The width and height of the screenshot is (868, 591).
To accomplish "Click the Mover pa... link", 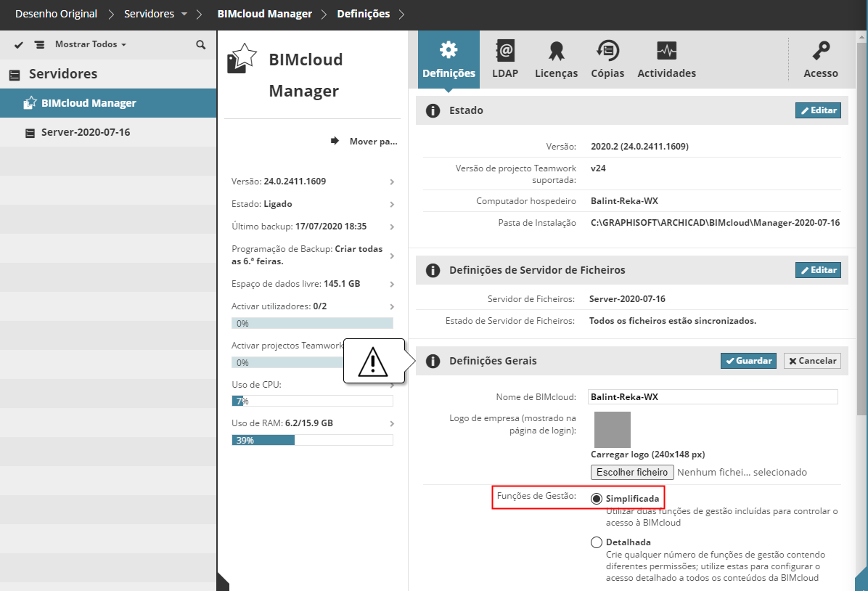I will pyautogui.click(x=373, y=142).
